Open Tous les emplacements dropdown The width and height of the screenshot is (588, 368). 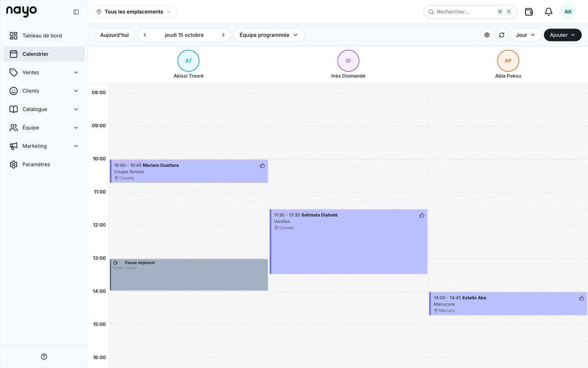pyautogui.click(x=134, y=12)
